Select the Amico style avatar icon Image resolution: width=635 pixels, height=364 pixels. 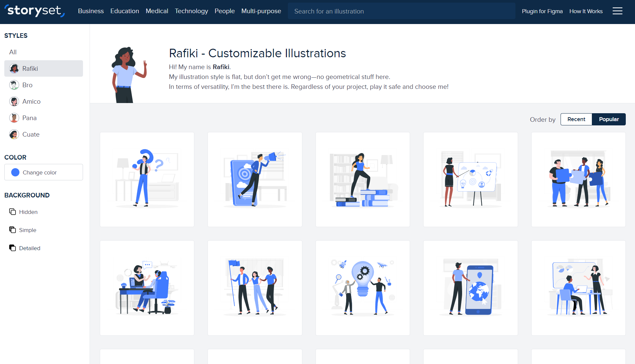14,101
